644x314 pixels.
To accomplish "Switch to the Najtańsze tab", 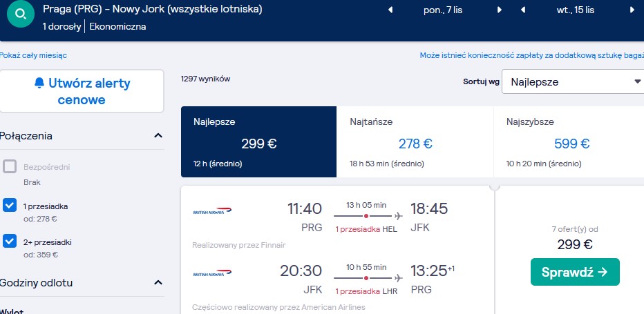I will point(415,142).
